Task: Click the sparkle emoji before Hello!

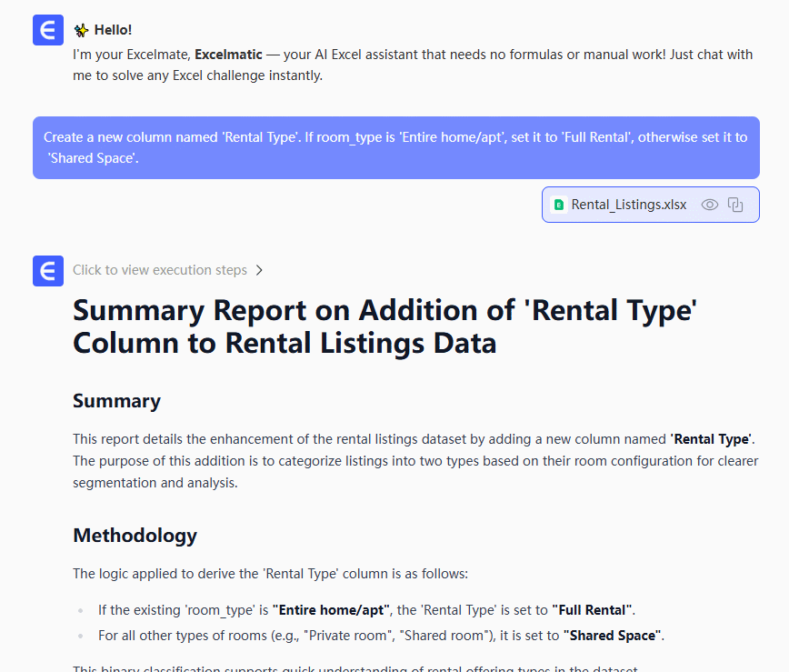Action: 81,30
